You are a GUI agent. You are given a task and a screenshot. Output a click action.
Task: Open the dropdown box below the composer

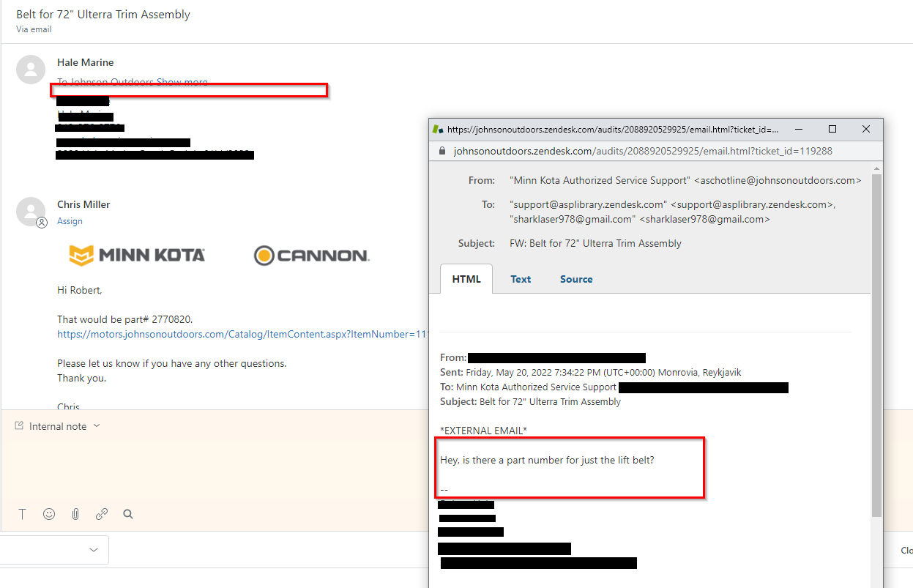pos(54,550)
